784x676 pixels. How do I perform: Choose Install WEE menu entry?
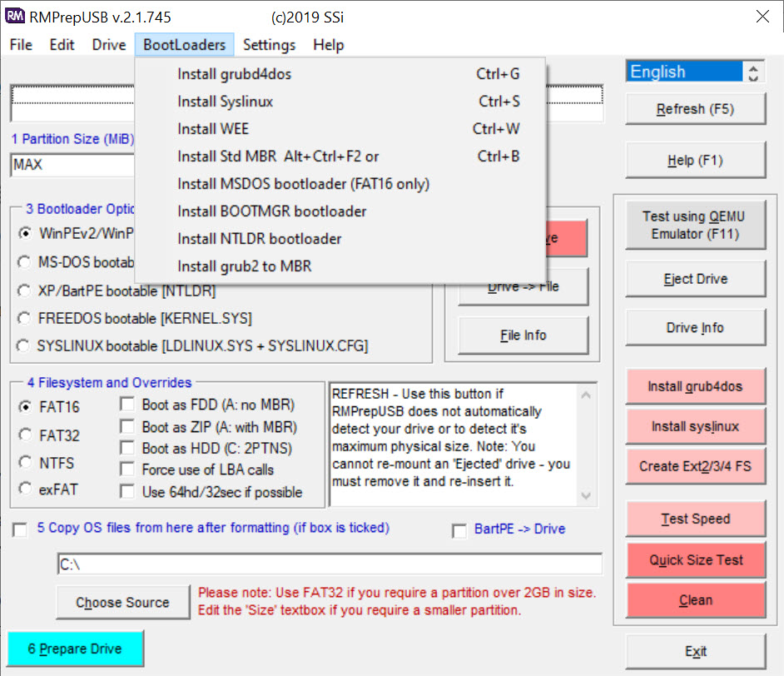pos(340,129)
